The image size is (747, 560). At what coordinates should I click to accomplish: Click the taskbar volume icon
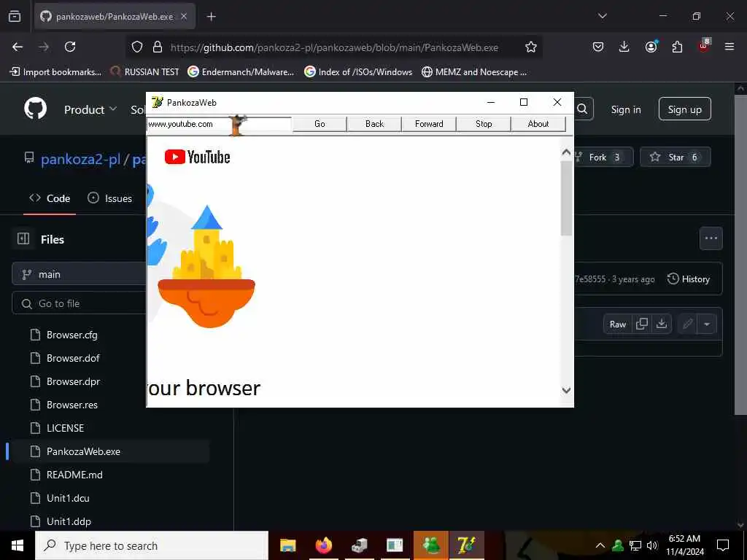(x=652, y=545)
